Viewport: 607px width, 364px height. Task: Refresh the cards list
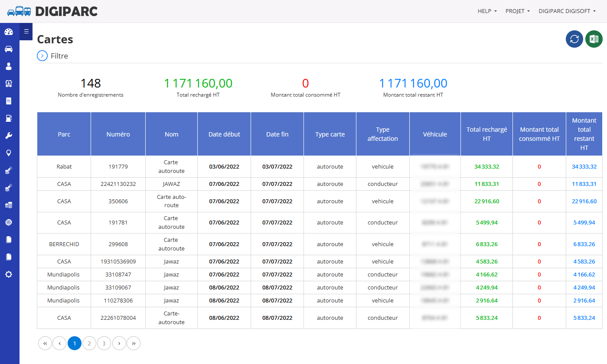pos(574,39)
